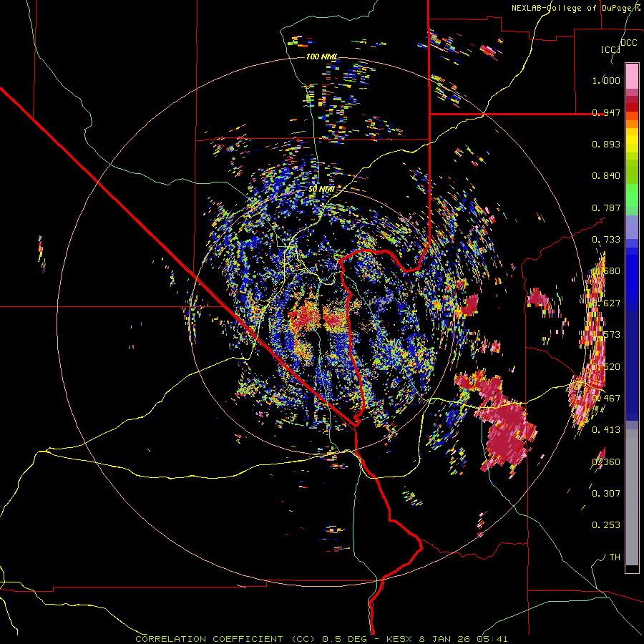The height and width of the screenshot is (644, 644).
Task: Click the 0.733 scale value
Action: [606, 240]
